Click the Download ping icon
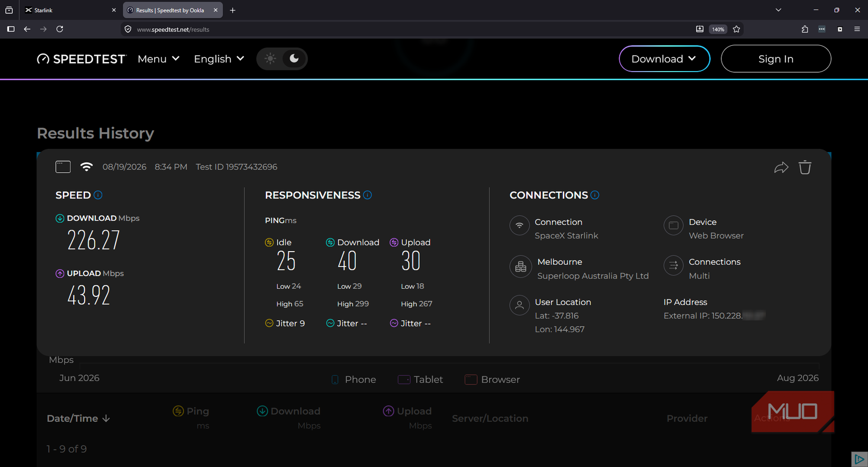The image size is (868, 467). 330,243
